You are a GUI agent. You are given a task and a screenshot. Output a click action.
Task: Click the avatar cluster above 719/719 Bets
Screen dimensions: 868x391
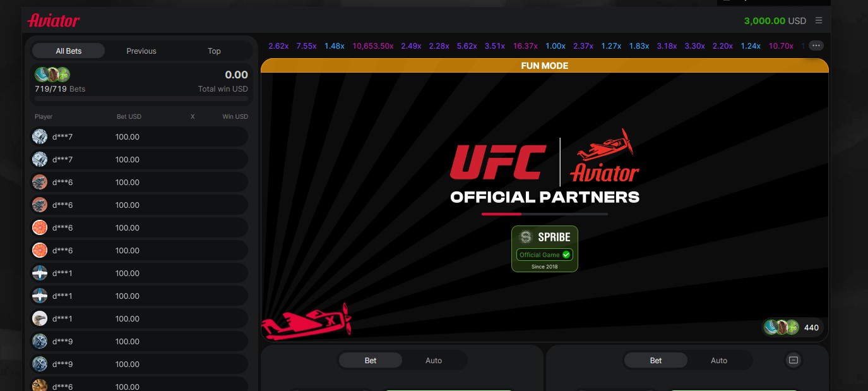click(52, 75)
